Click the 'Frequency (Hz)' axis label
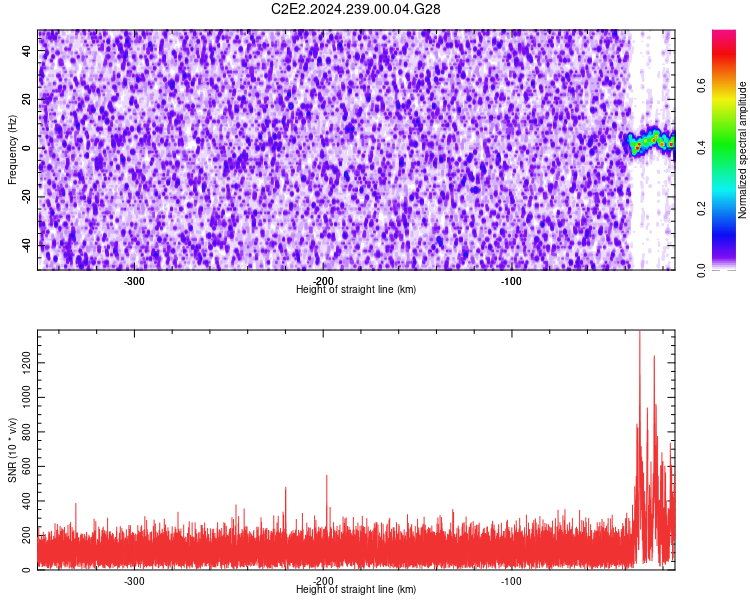This screenshot has width=750, height=600. point(12,150)
